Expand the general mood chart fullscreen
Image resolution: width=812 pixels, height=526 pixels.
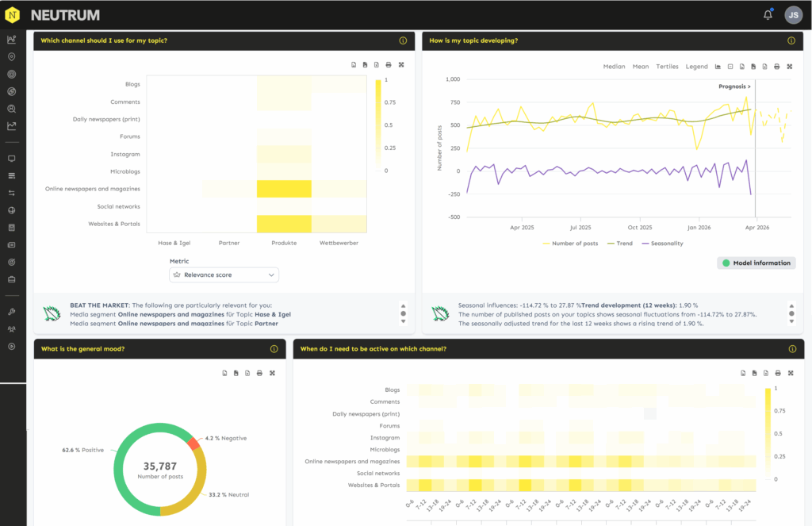click(273, 373)
